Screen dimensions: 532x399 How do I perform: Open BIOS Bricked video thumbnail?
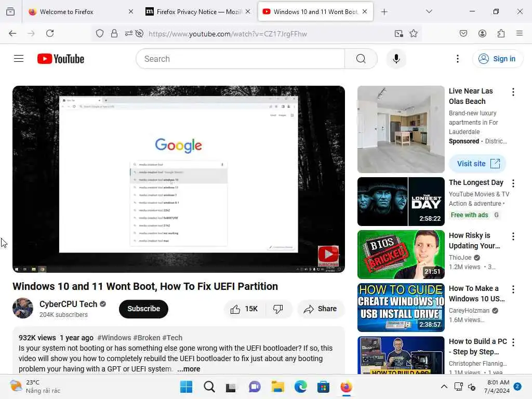(401, 255)
